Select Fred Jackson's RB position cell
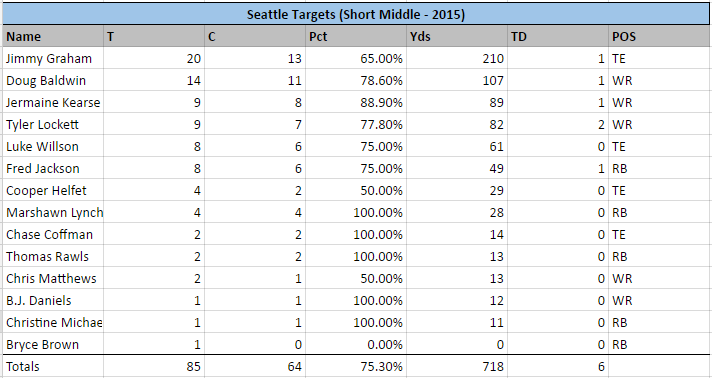Screen dimensions: 712x378 [659, 169]
